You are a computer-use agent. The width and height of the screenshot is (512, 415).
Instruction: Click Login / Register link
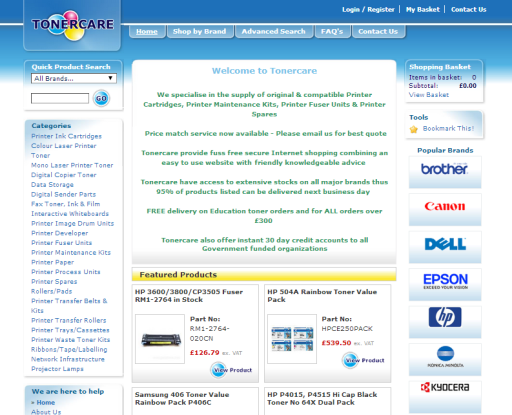[x=368, y=9]
